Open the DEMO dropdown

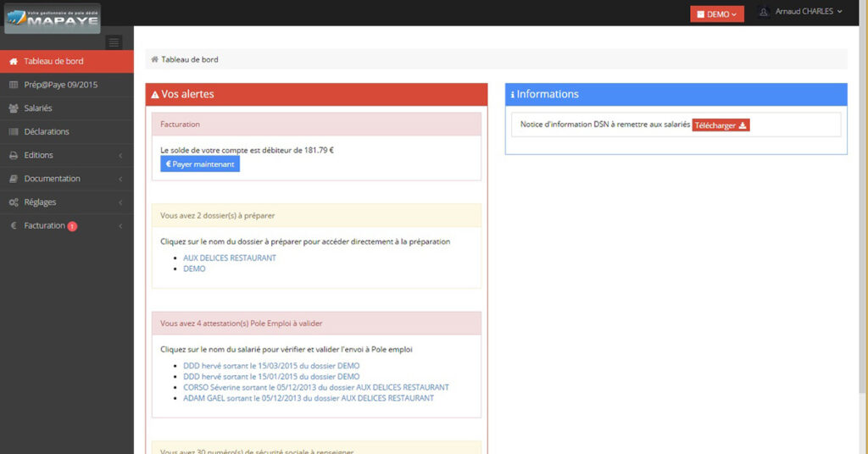pos(717,14)
